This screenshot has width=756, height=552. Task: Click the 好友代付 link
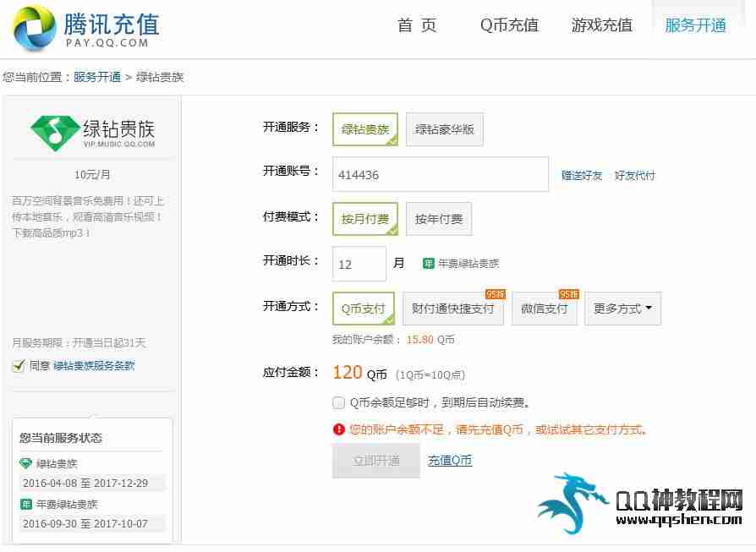pos(635,176)
